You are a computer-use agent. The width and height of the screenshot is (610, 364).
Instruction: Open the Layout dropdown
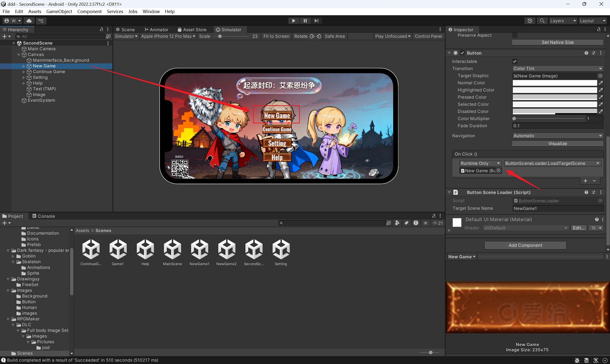tap(593, 21)
